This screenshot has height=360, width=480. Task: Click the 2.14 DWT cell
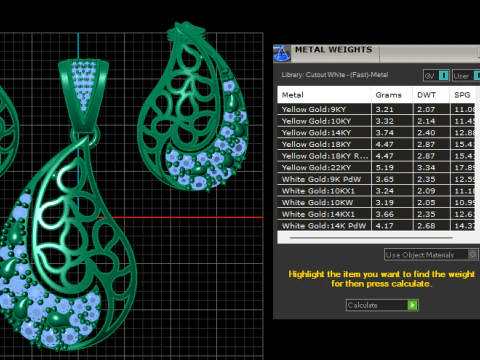pyautogui.click(x=431, y=121)
